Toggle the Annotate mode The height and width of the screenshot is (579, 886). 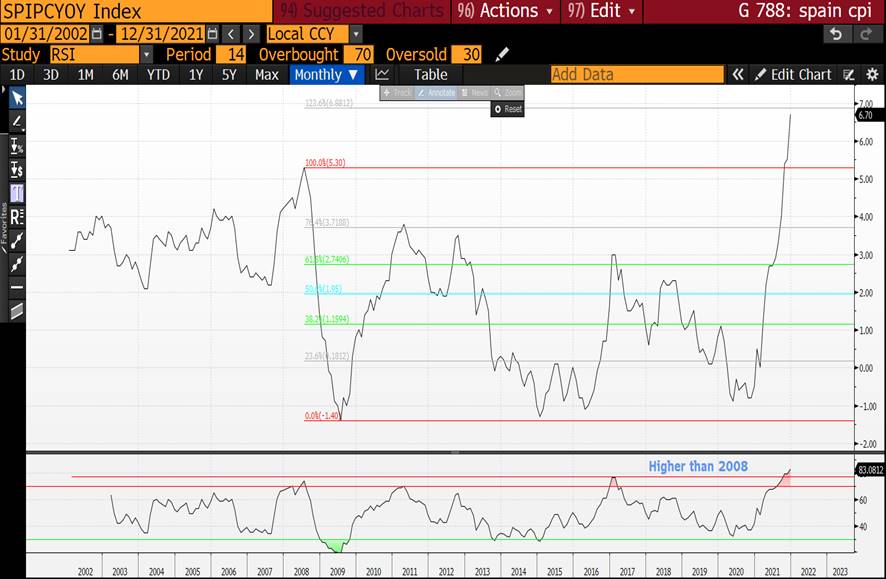pyautogui.click(x=439, y=92)
